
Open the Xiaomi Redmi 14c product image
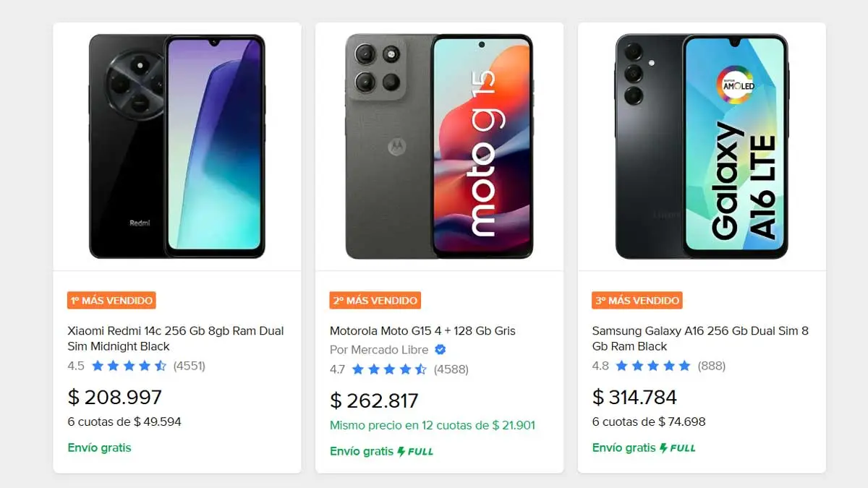point(177,146)
